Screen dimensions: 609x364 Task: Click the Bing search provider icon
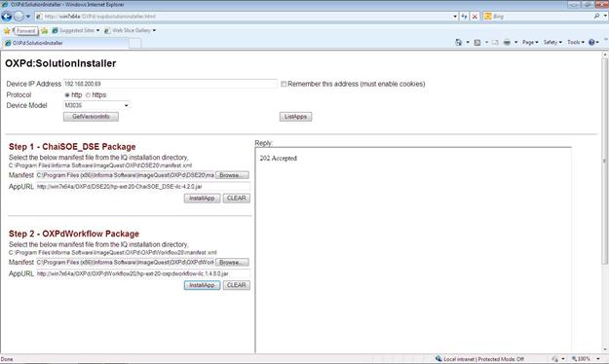click(488, 17)
